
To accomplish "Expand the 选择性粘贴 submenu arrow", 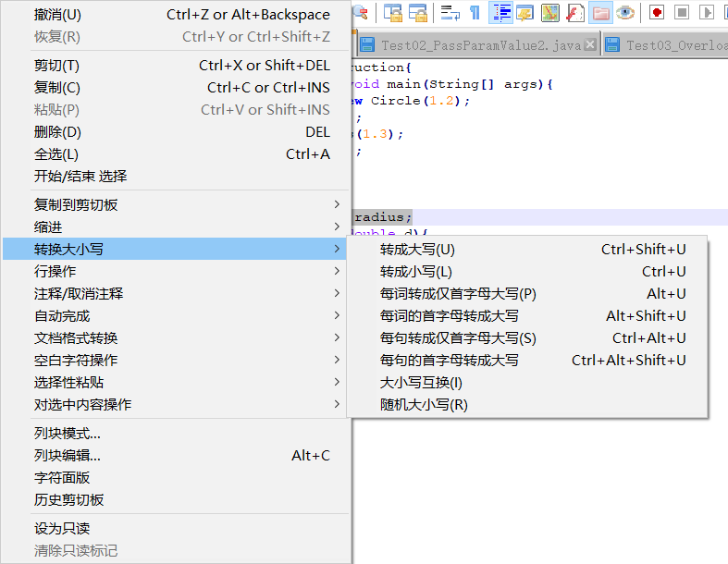I will [337, 382].
